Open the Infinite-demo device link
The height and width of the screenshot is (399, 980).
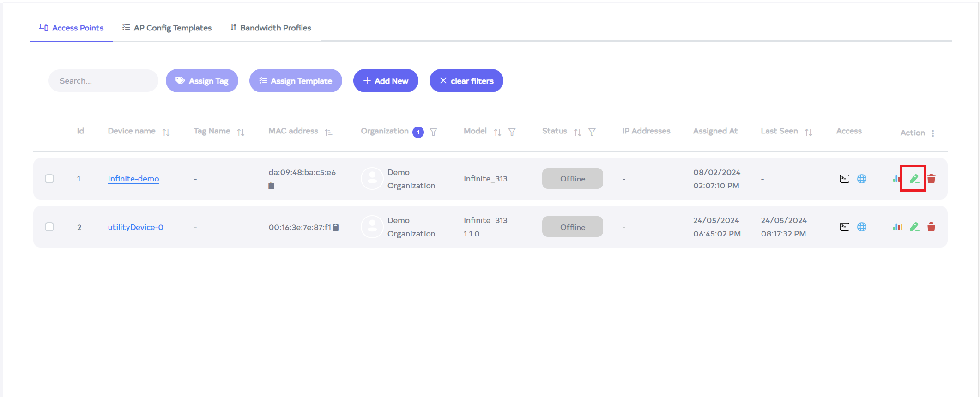pos(133,179)
